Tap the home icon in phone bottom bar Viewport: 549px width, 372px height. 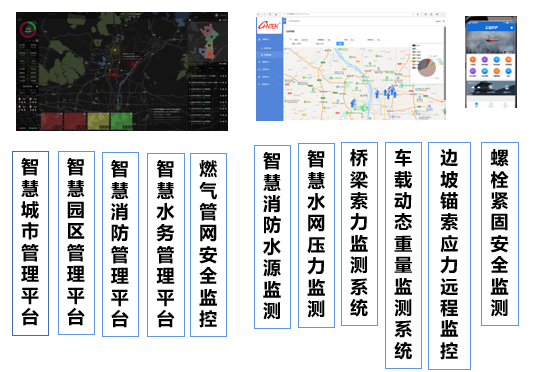476,104
